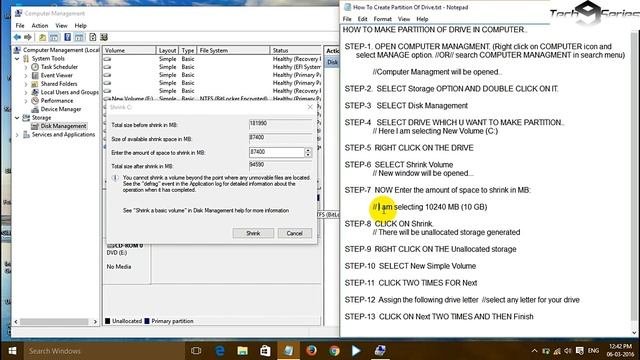Select Computer Management (Local) root node
This screenshot has height=360, width=640.
click(61, 50)
